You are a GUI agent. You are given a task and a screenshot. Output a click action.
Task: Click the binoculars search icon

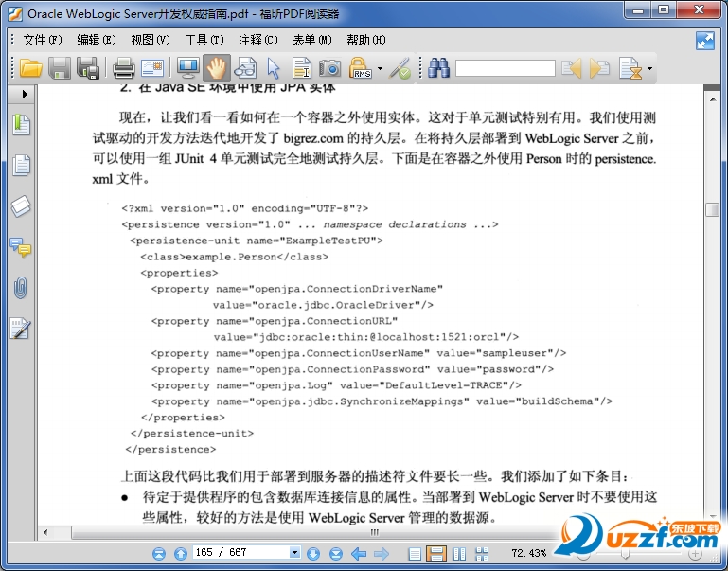click(x=438, y=68)
